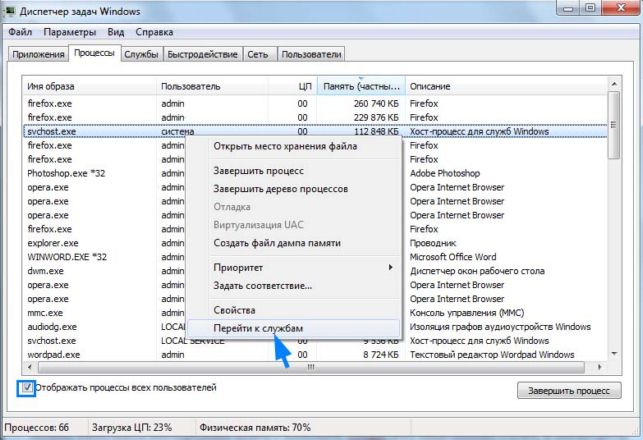Click the 229 876 КБ memory value
643x440 pixels.
tap(376, 118)
